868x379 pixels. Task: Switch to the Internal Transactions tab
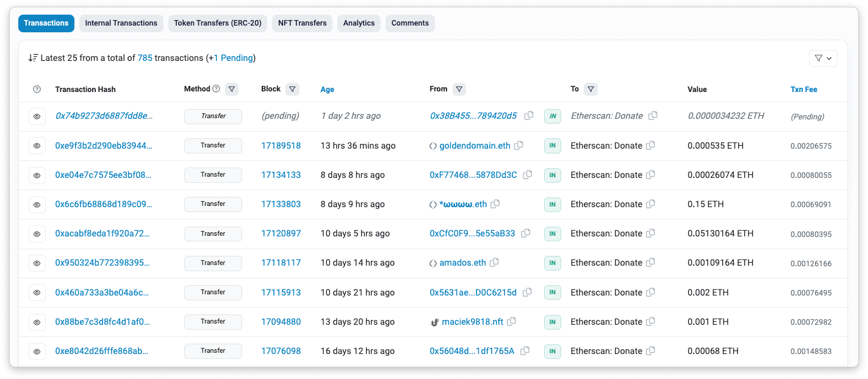[x=121, y=23]
